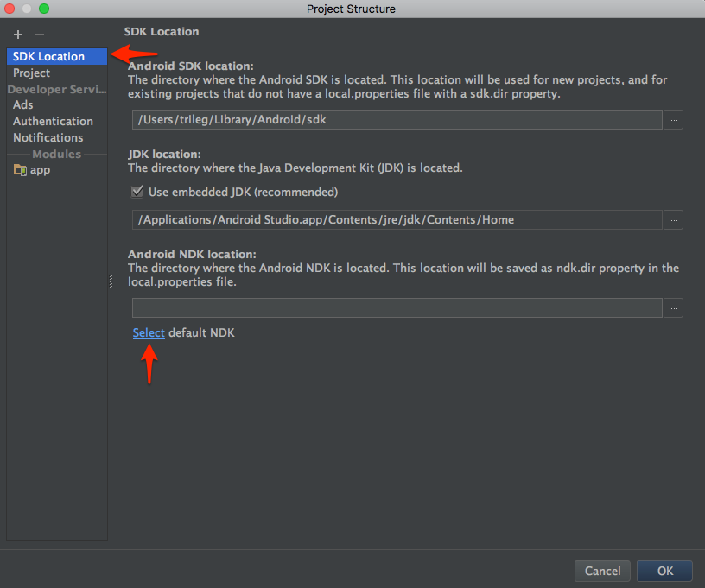
Task: Confirm with the OK button
Action: [x=664, y=571]
